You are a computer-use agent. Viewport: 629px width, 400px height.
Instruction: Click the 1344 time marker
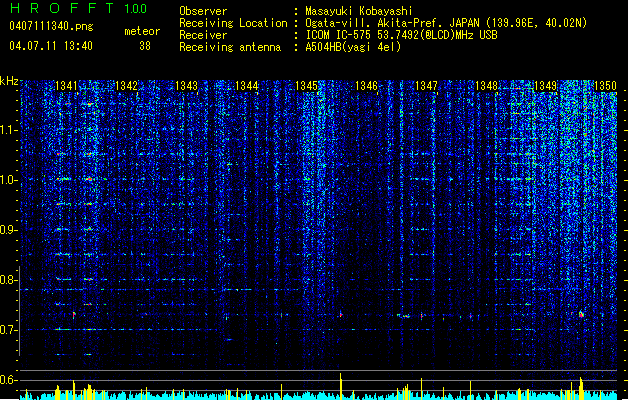(246, 86)
